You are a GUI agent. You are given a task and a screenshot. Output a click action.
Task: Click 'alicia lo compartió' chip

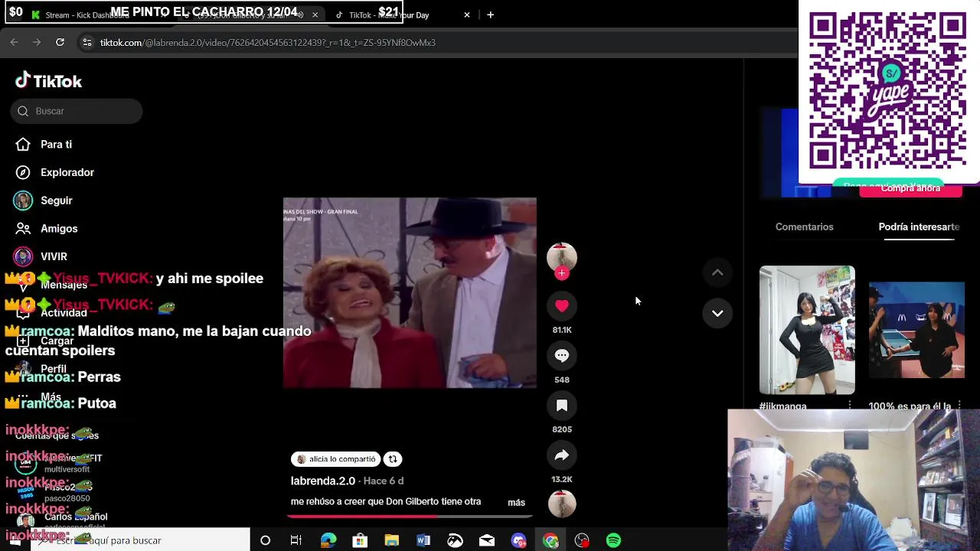pos(337,459)
